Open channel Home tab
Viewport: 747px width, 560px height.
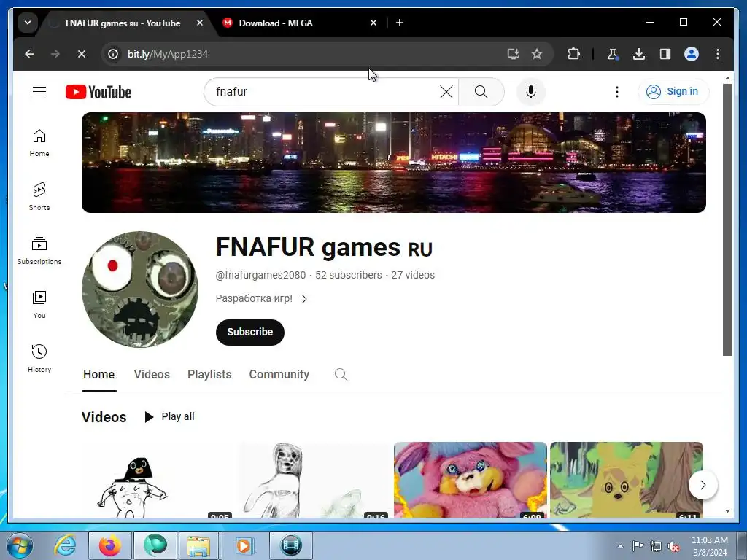click(98, 375)
